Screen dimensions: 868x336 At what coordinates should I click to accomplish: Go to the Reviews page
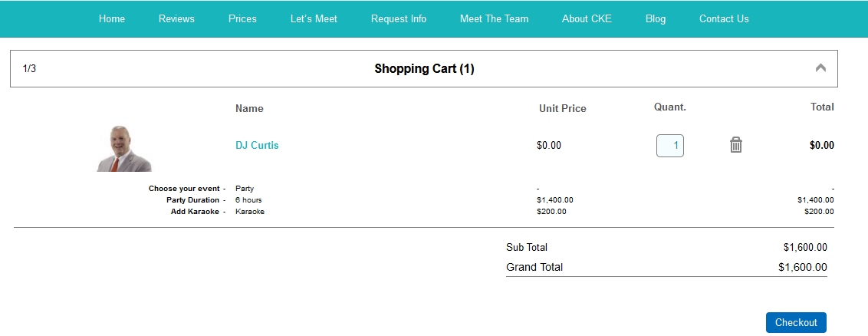176,18
